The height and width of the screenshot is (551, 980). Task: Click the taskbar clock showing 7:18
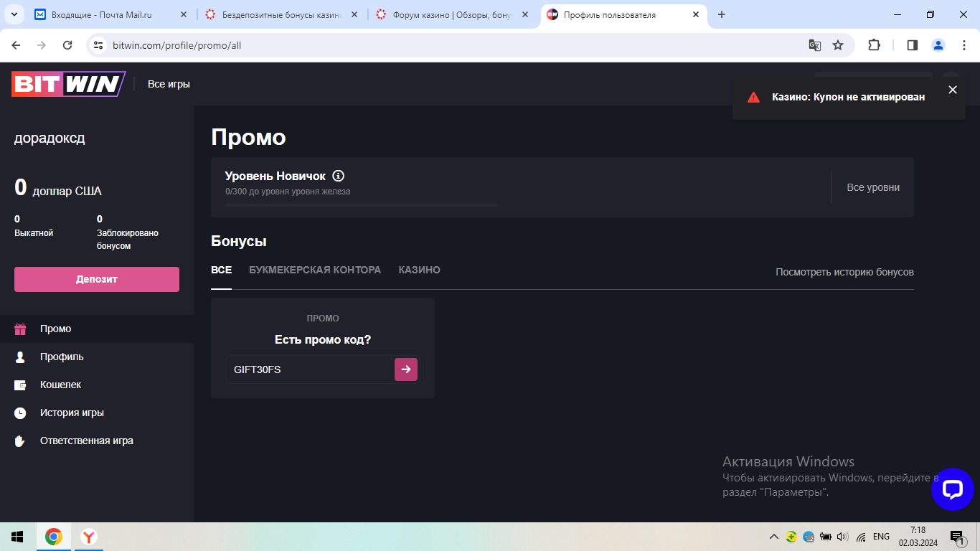[x=918, y=537]
